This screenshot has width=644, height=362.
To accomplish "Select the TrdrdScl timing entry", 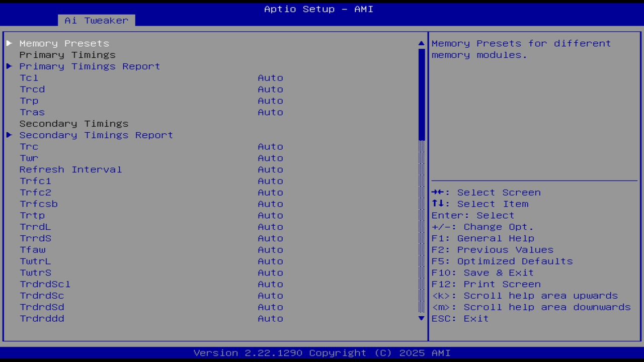I will coord(45,284).
